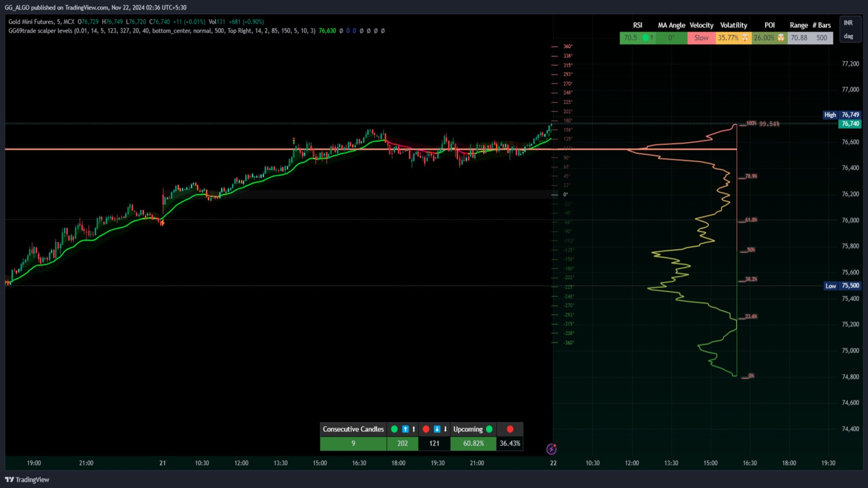
Task: Click the green circle beside the Upcoming label
Action: pos(489,429)
